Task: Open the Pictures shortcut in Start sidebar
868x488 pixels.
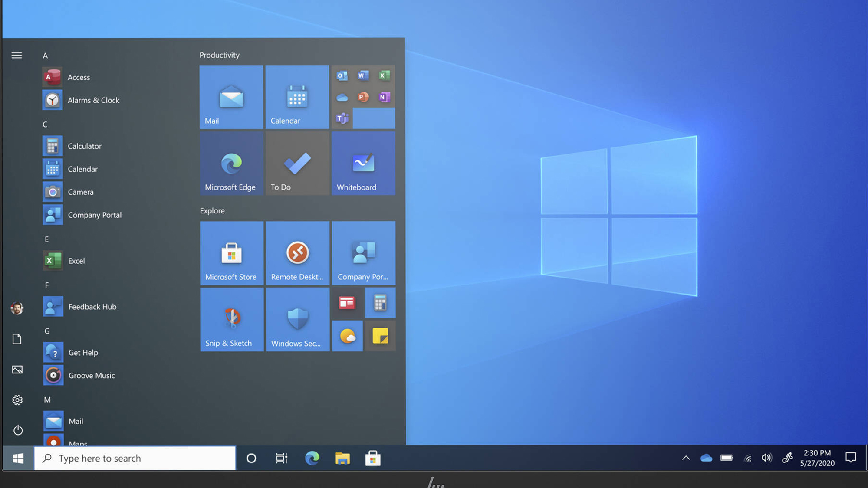Action: tap(17, 370)
